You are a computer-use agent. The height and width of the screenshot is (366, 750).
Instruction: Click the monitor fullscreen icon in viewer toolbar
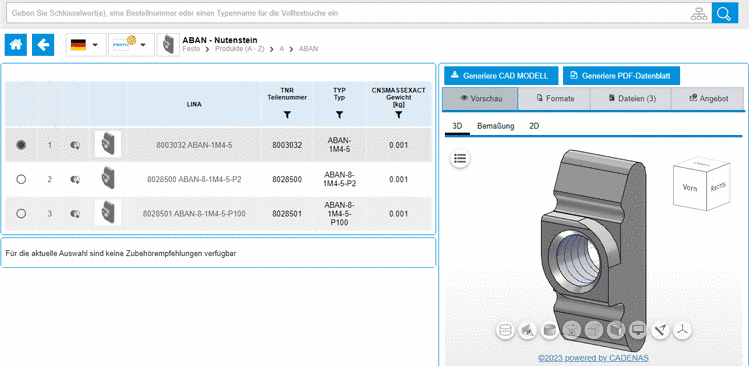click(638, 330)
